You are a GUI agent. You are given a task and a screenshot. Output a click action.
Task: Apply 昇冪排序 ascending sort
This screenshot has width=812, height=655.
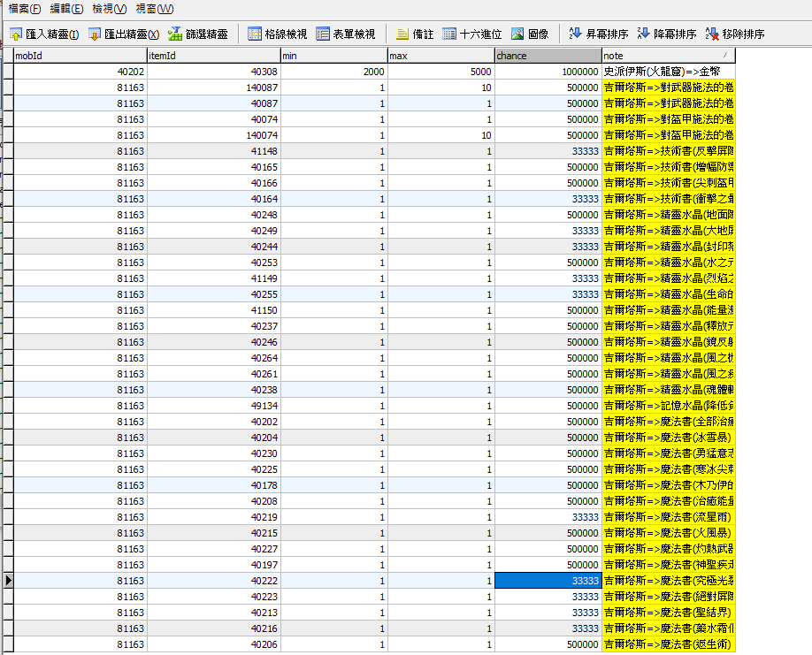click(598, 34)
